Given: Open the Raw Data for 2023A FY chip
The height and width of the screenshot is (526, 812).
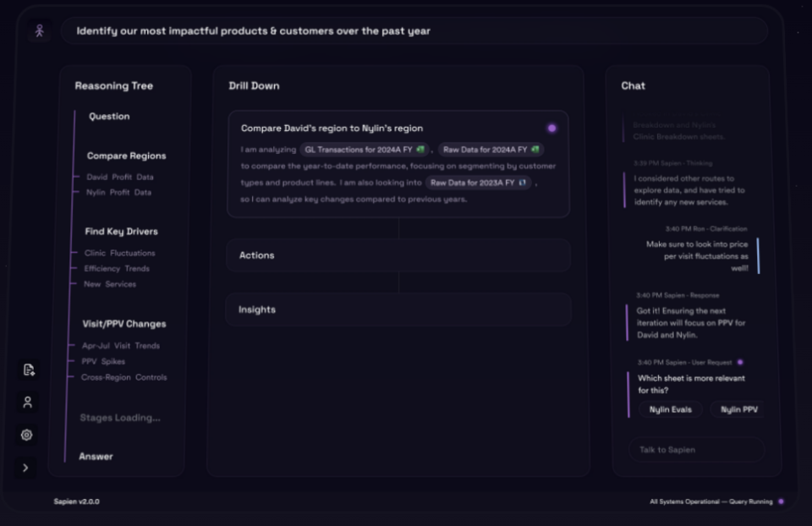Looking at the screenshot, I should point(478,183).
